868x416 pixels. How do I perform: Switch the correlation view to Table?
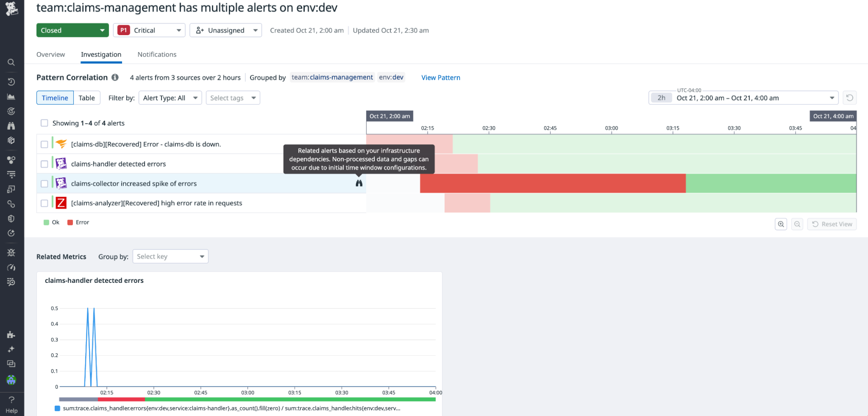pos(86,98)
